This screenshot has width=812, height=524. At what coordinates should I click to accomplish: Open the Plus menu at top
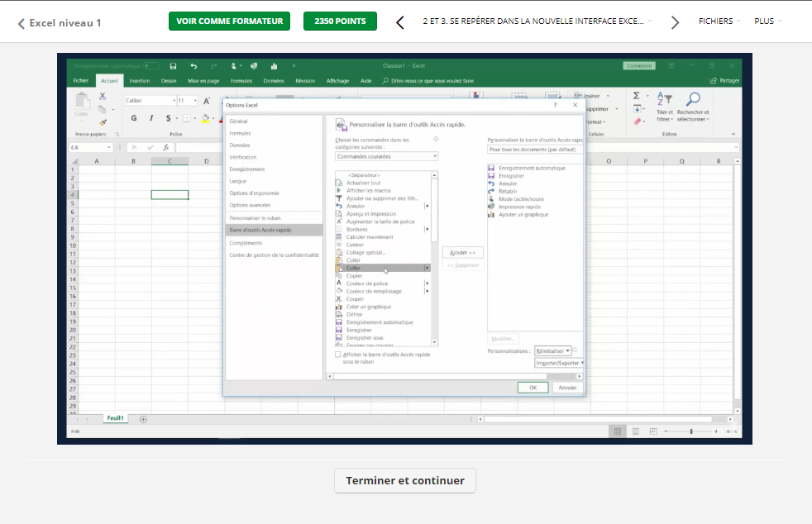point(767,21)
